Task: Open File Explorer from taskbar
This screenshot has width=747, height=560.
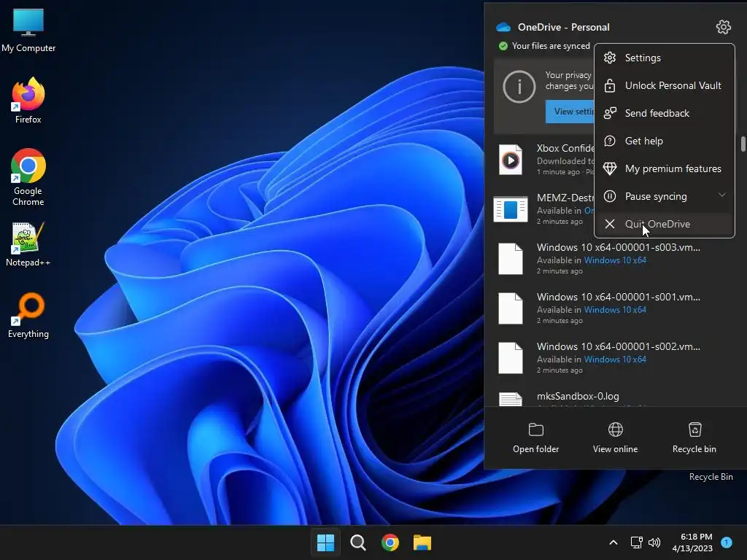Action: click(422, 542)
